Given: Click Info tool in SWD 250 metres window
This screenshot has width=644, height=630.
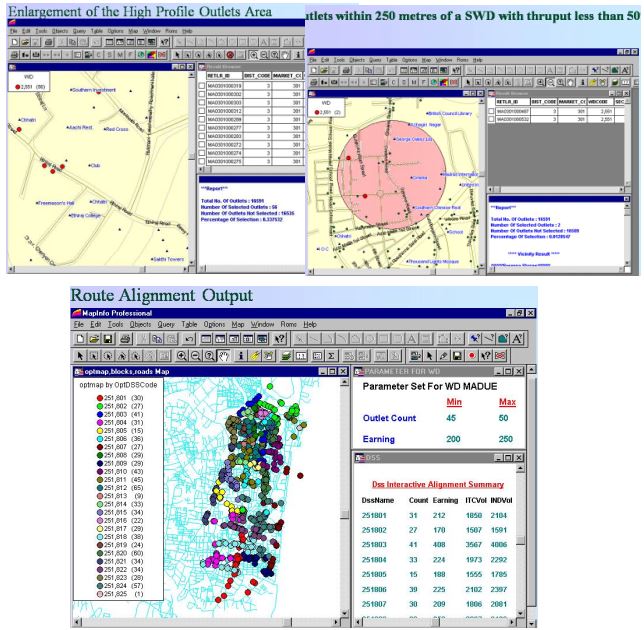Looking at the screenshot, I should [582, 82].
